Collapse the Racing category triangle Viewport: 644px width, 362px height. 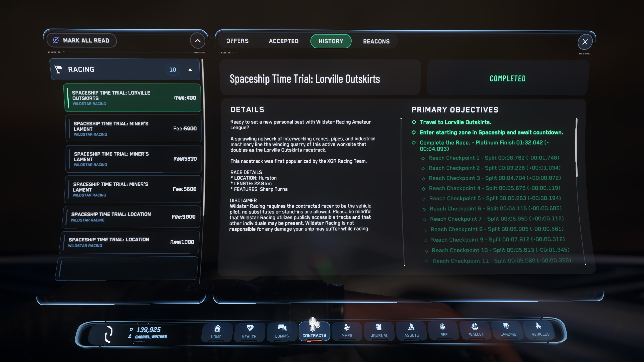(x=190, y=70)
